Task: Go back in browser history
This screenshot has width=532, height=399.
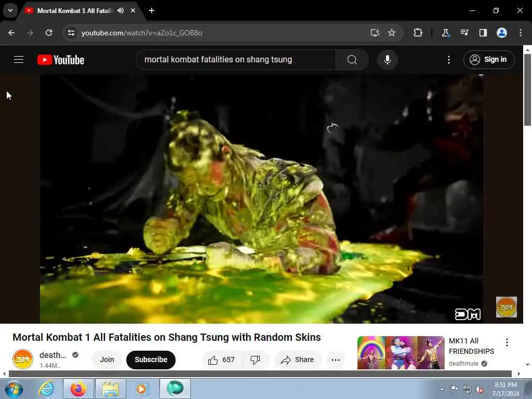Action: tap(11, 33)
